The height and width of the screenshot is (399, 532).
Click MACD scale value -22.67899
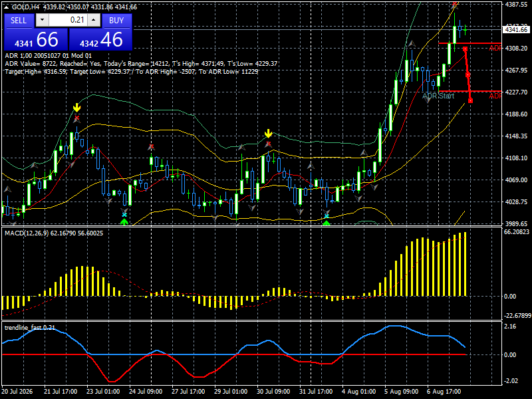click(x=517, y=315)
